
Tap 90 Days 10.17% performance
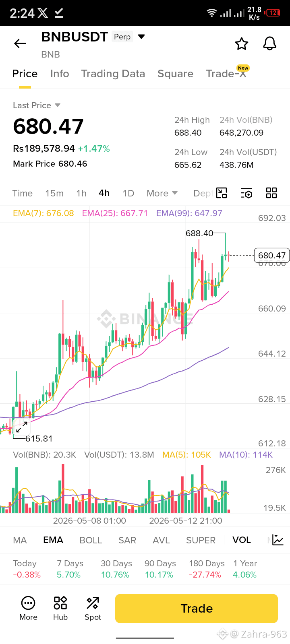coord(160,569)
